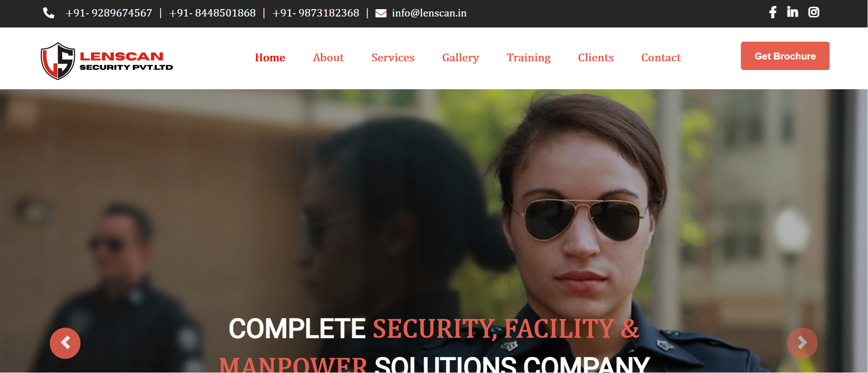Open the Contact page
Screen dimensions: 868x373
click(x=661, y=58)
